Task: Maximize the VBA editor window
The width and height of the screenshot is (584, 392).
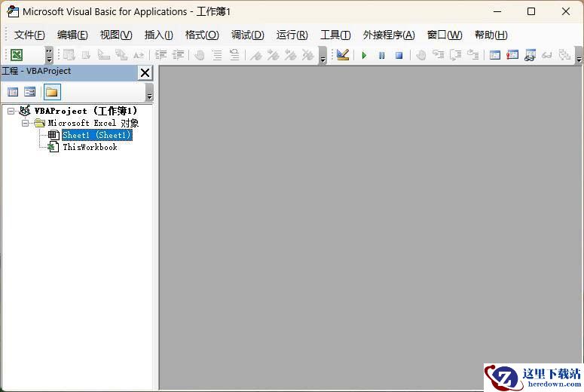Action: pos(531,11)
